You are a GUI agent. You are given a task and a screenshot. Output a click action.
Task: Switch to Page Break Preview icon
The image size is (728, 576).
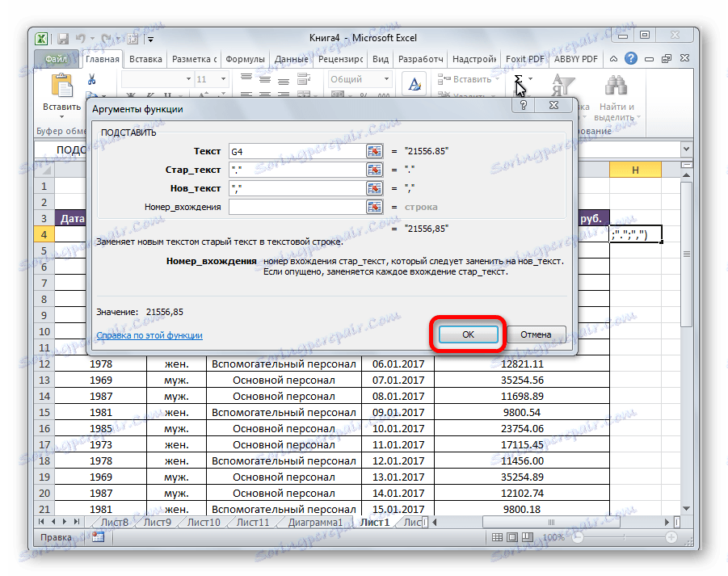[528, 537]
